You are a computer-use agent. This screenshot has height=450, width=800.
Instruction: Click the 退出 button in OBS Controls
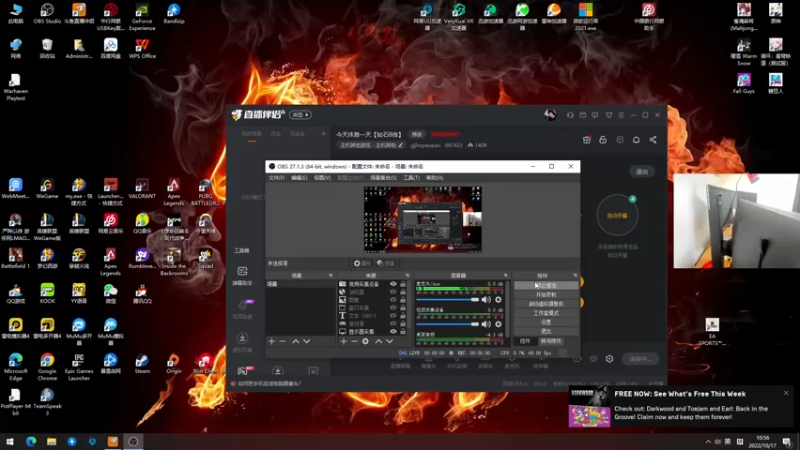click(546, 332)
